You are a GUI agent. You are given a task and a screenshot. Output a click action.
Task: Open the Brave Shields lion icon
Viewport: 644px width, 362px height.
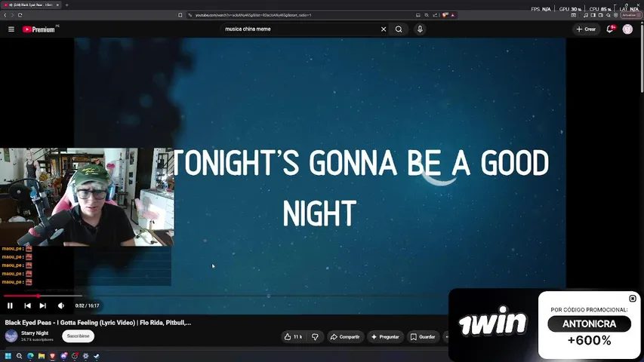click(445, 15)
